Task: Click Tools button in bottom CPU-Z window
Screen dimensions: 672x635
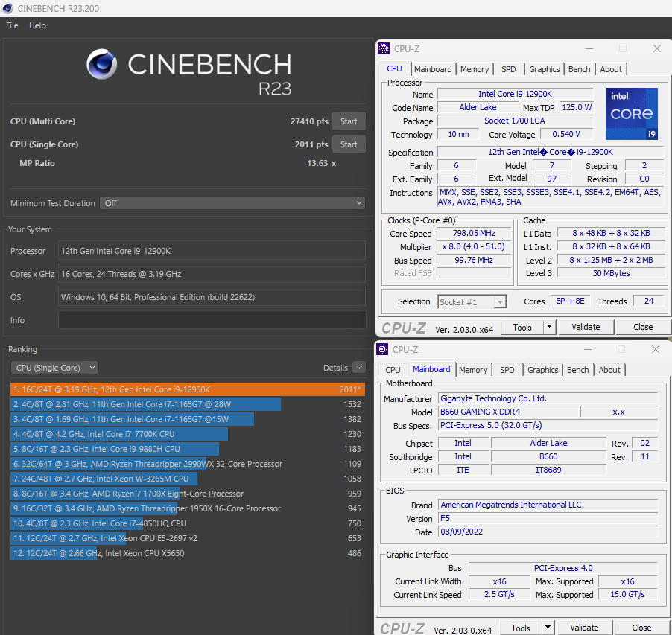Action: pyautogui.click(x=520, y=628)
